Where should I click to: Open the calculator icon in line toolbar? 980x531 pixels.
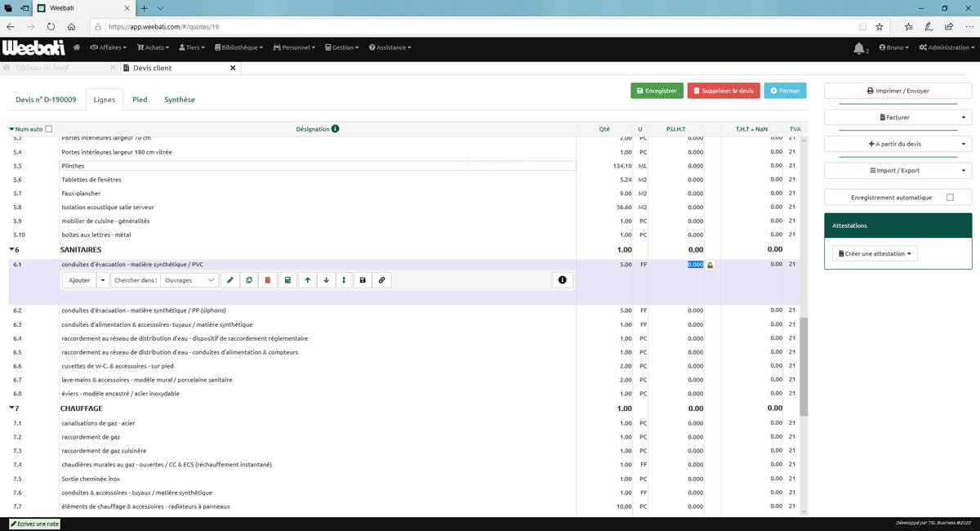tap(287, 280)
